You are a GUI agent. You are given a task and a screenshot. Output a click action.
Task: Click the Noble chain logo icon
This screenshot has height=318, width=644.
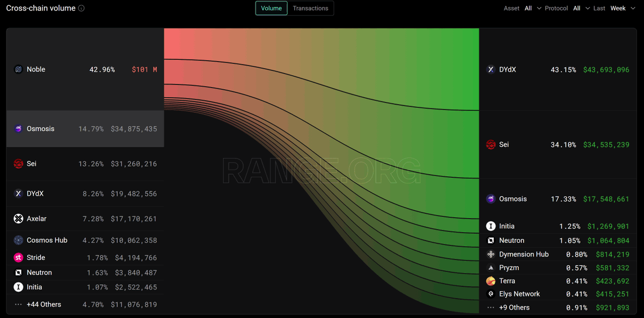coord(18,69)
